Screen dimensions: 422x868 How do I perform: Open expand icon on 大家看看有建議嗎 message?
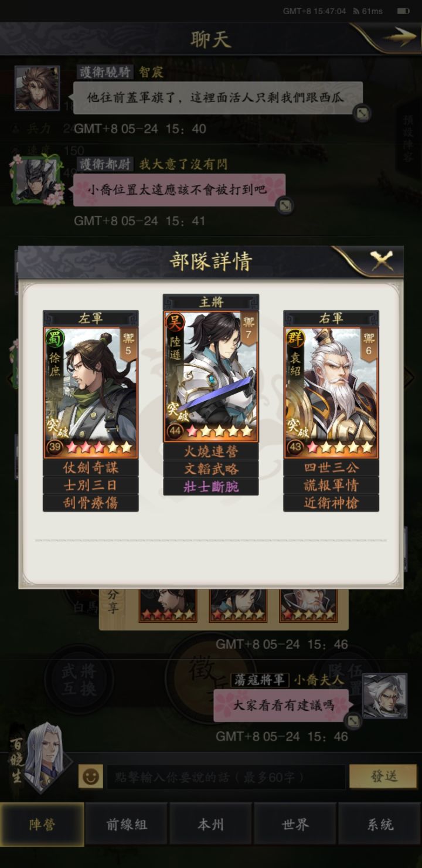click(x=353, y=721)
